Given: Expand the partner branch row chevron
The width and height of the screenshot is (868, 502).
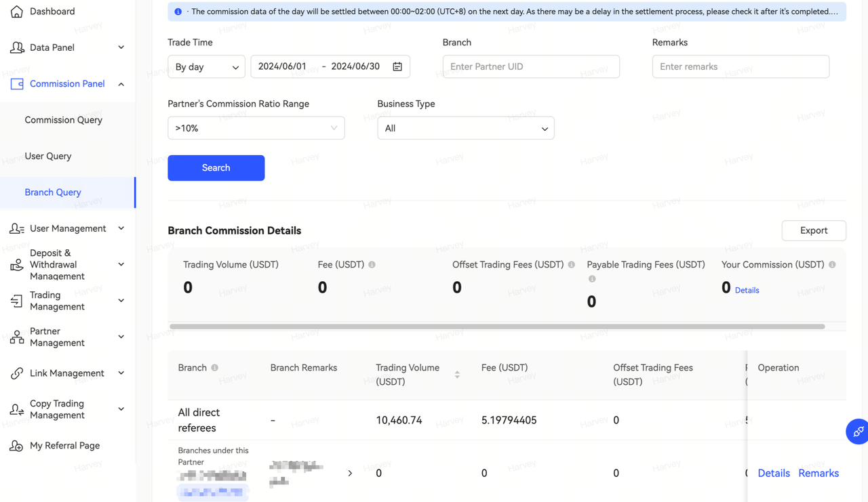Looking at the screenshot, I should click(350, 474).
